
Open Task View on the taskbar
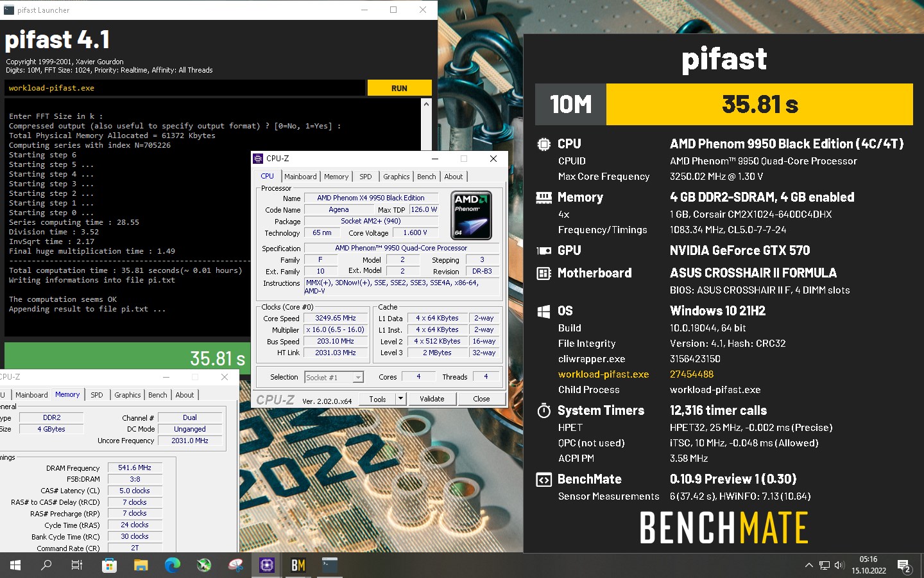[77, 565]
